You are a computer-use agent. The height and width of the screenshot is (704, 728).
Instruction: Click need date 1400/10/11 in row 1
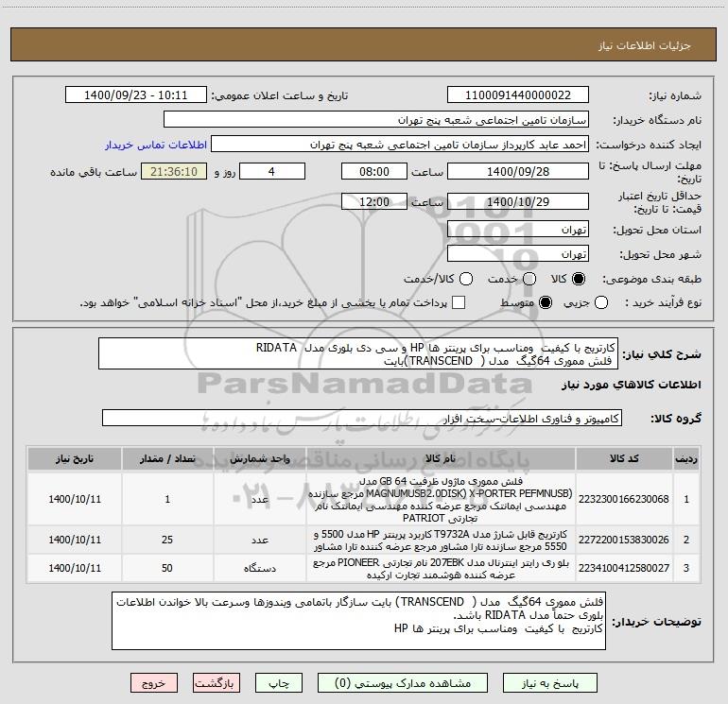point(75,499)
